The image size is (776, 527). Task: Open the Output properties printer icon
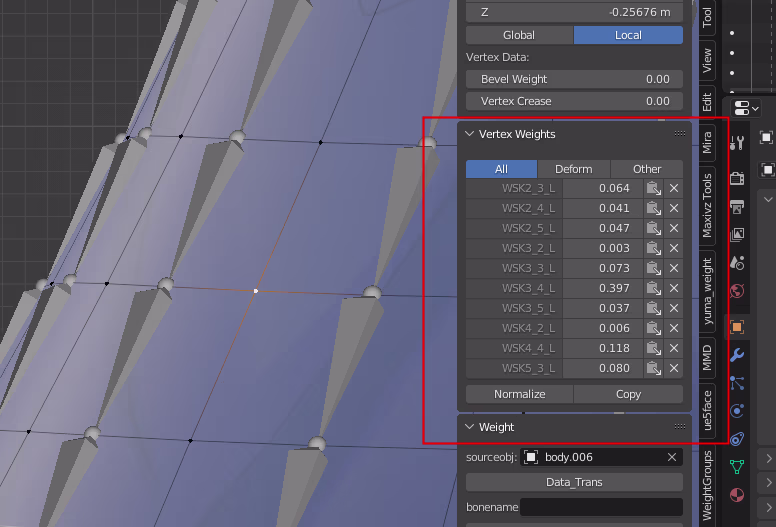[737, 206]
